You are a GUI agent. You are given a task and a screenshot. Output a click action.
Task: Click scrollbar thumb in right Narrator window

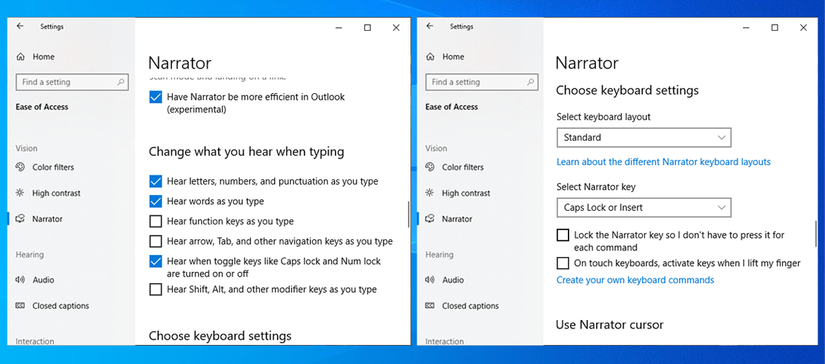[817, 234]
